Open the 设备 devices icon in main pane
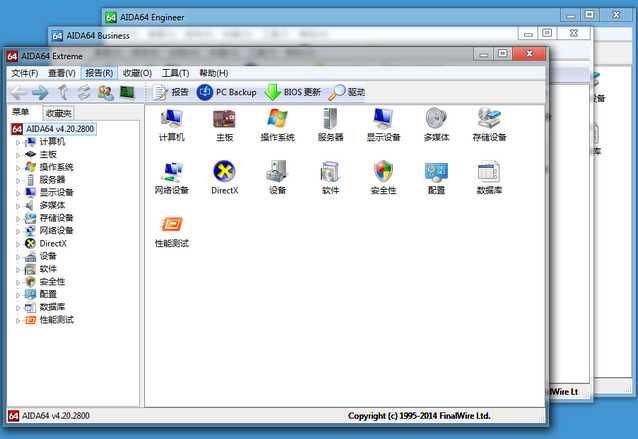 (277, 178)
